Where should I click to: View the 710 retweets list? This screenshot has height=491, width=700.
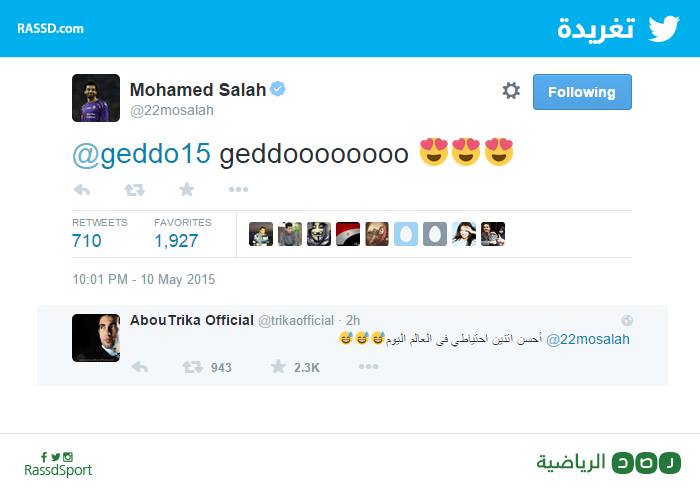tap(87, 240)
